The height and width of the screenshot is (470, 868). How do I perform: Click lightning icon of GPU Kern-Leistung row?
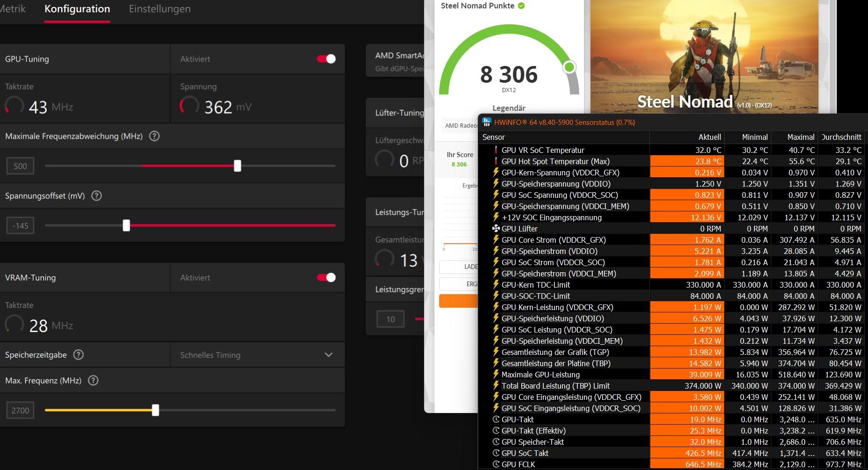click(496, 307)
